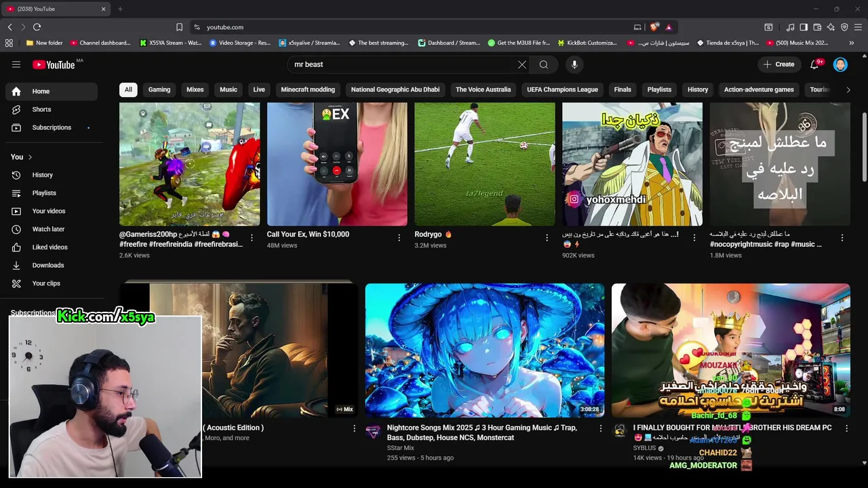Click the Brave Rewards triangle icon
This screenshot has width=868, height=488.
click(668, 27)
